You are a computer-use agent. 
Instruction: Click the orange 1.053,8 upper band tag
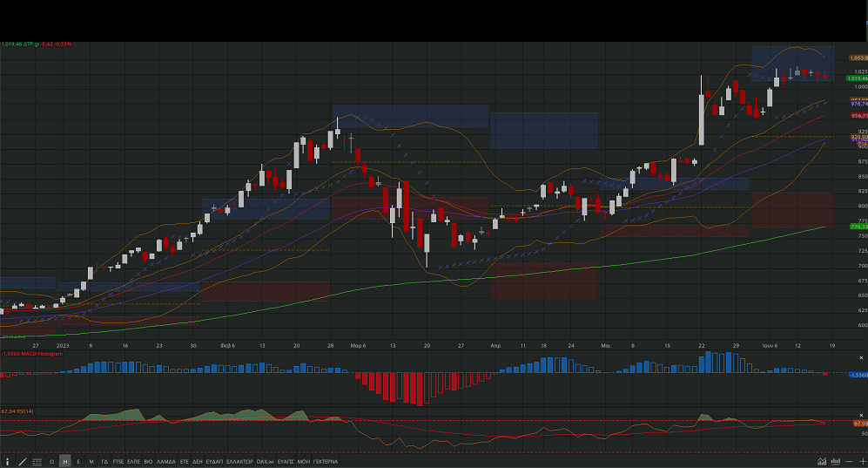pos(858,58)
